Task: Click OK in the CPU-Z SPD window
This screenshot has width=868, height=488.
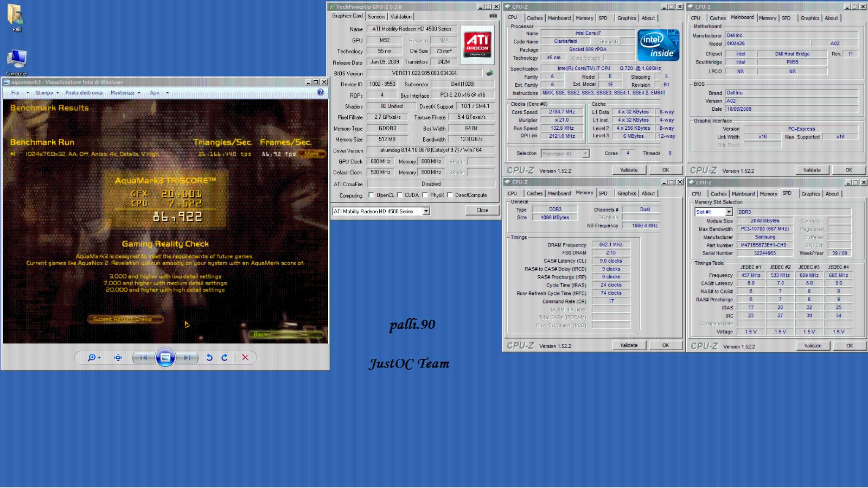Action: 850,346
